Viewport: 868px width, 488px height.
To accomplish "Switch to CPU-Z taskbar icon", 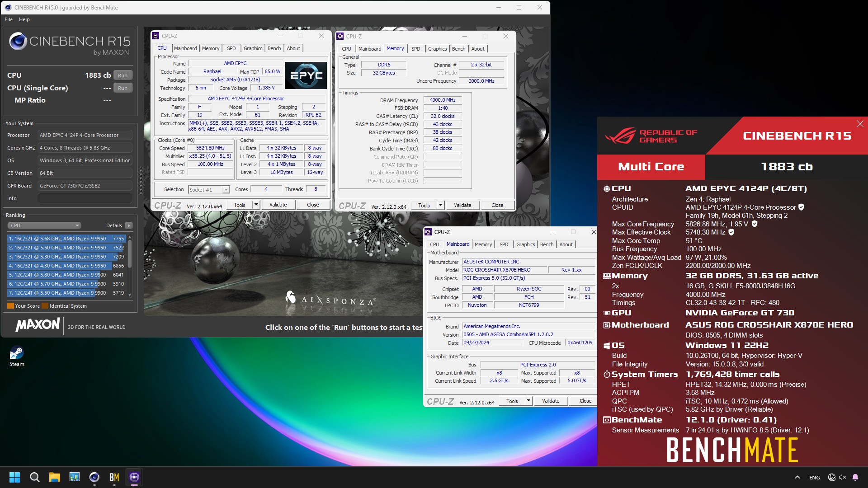I will point(134,477).
